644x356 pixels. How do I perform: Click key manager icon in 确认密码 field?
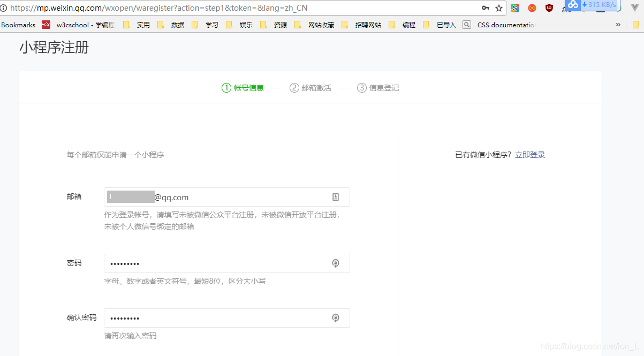(x=336, y=318)
